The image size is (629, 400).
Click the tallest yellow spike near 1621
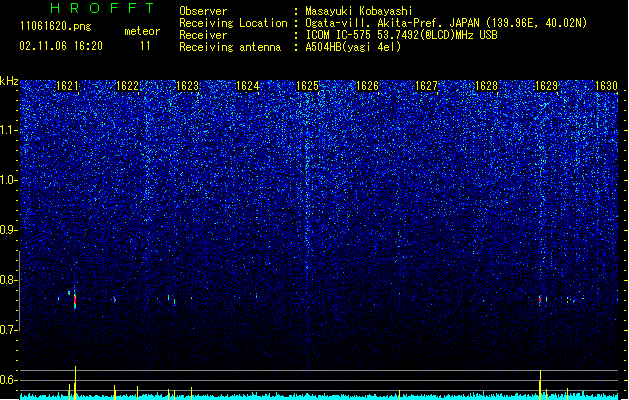click(75, 382)
